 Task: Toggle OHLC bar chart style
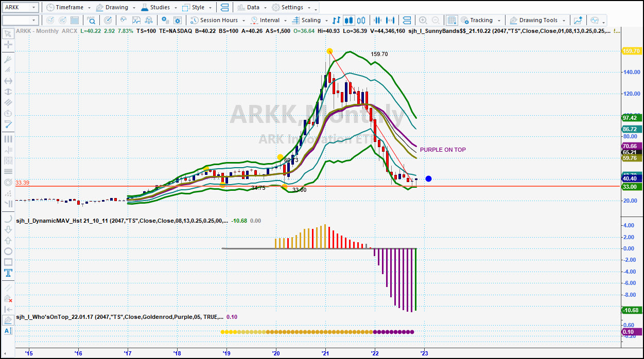[x=336, y=21]
